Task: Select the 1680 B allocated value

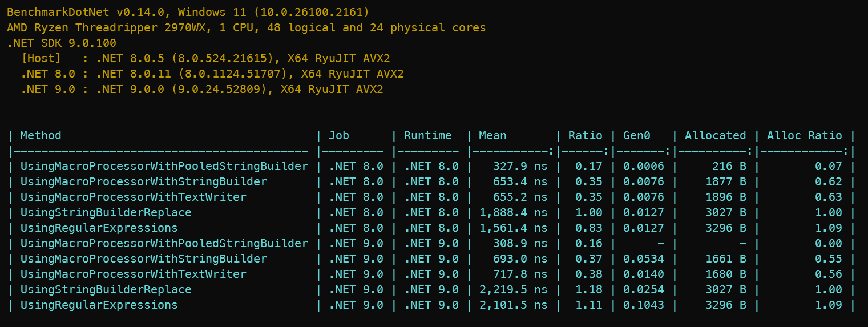Action: (726, 274)
